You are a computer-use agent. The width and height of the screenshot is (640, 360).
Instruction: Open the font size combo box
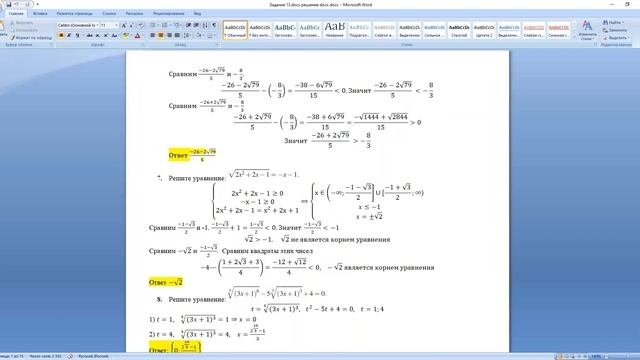(109, 25)
